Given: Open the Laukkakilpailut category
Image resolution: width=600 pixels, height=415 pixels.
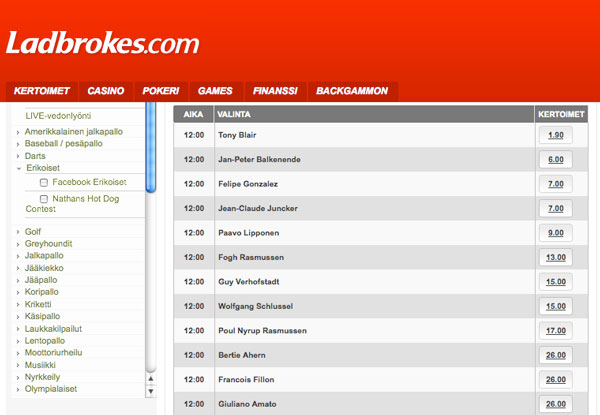Looking at the screenshot, I should pyautogui.click(x=53, y=329).
